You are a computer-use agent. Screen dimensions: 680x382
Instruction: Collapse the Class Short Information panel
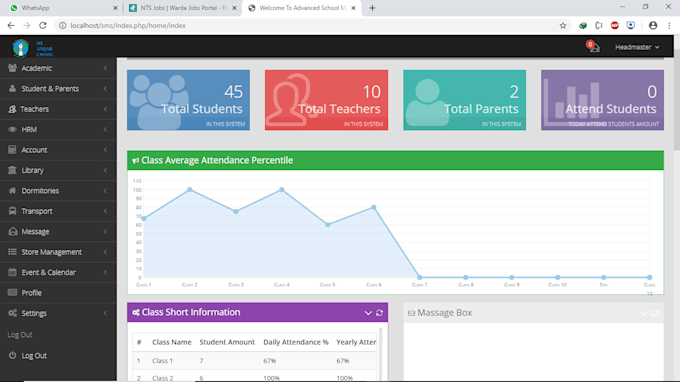pyautogui.click(x=368, y=313)
